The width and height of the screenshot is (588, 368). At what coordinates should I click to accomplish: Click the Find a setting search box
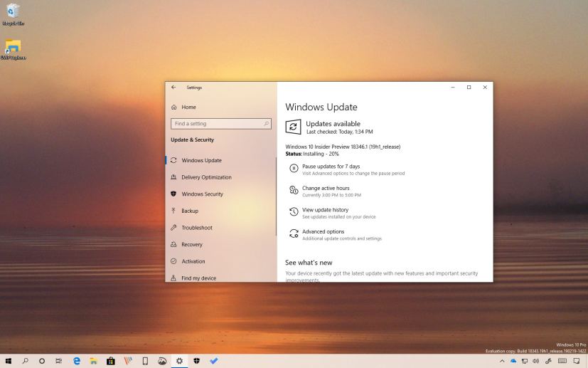coord(221,124)
